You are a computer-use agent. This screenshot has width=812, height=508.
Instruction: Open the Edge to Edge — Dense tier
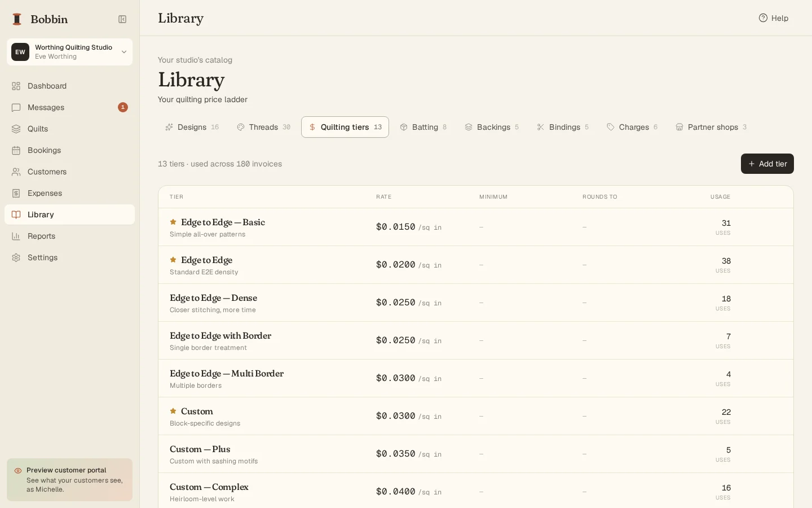(476, 303)
